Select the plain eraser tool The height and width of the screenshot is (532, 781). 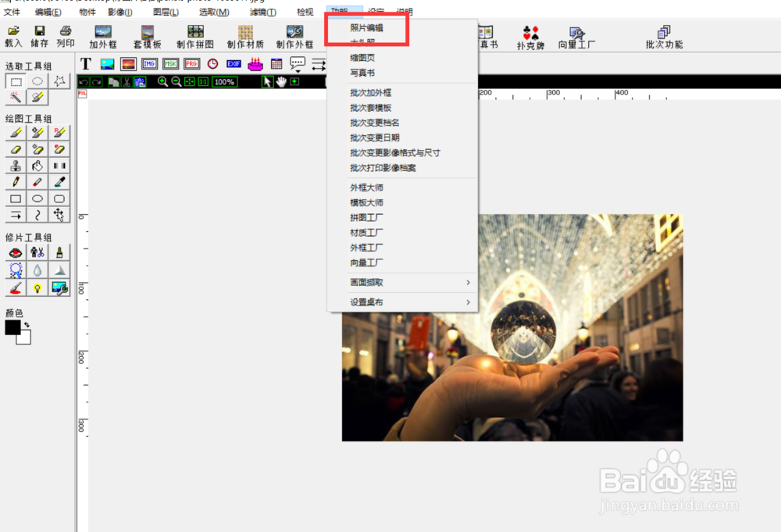16,149
